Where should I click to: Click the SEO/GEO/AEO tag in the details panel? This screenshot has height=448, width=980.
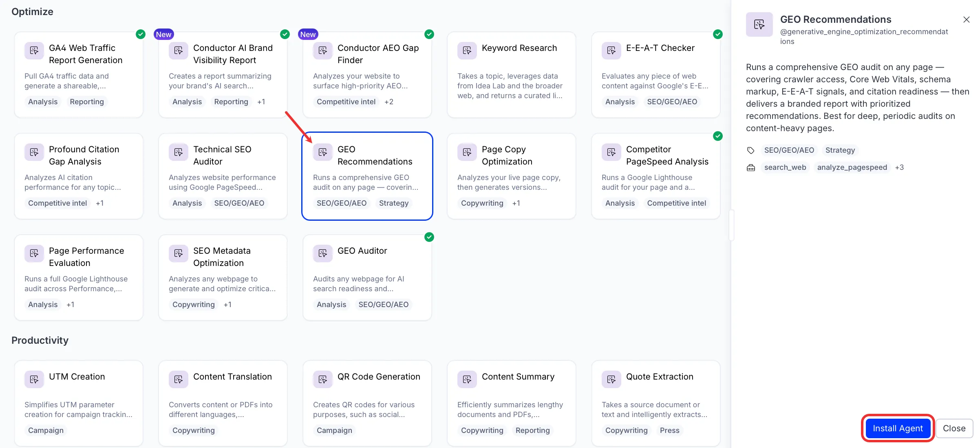click(x=789, y=150)
